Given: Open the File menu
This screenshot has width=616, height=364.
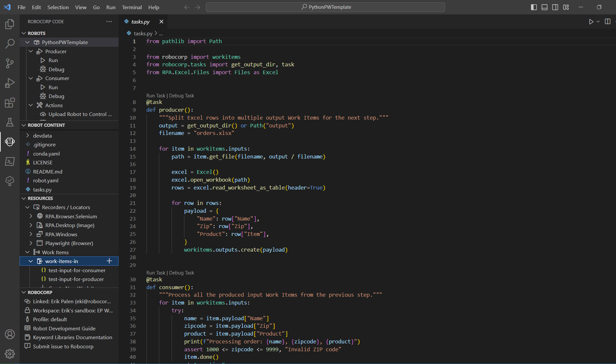Looking at the screenshot, I should 22,7.
